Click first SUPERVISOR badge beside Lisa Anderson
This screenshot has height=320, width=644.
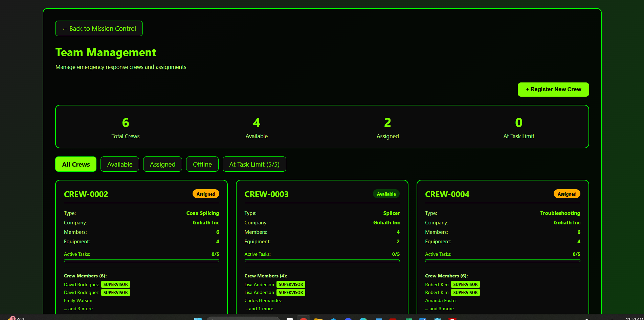(x=291, y=285)
